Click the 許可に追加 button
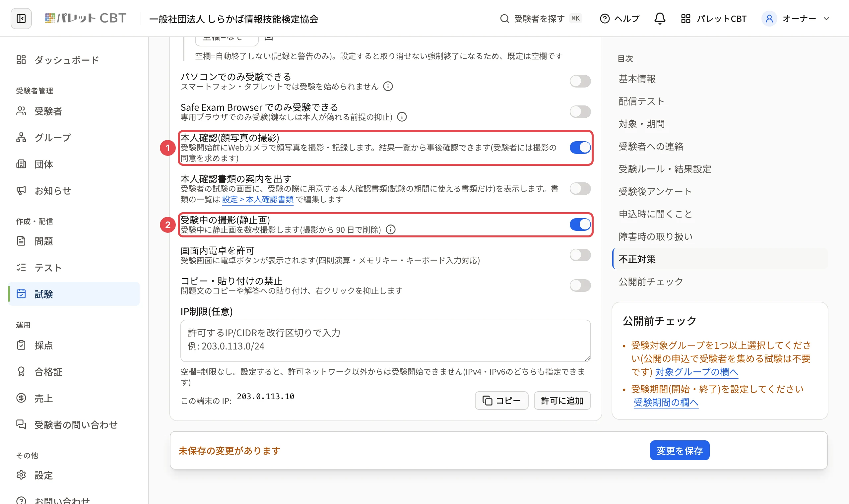 [562, 401]
